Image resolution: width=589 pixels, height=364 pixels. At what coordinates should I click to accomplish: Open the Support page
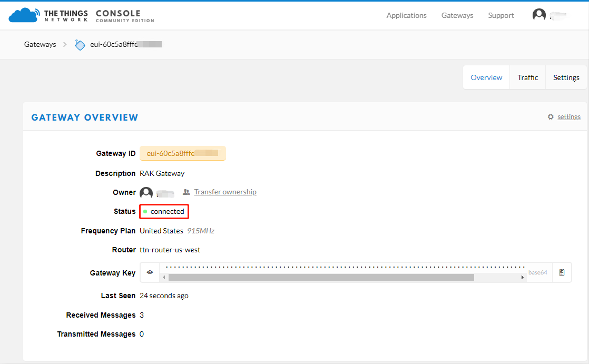tap(500, 15)
